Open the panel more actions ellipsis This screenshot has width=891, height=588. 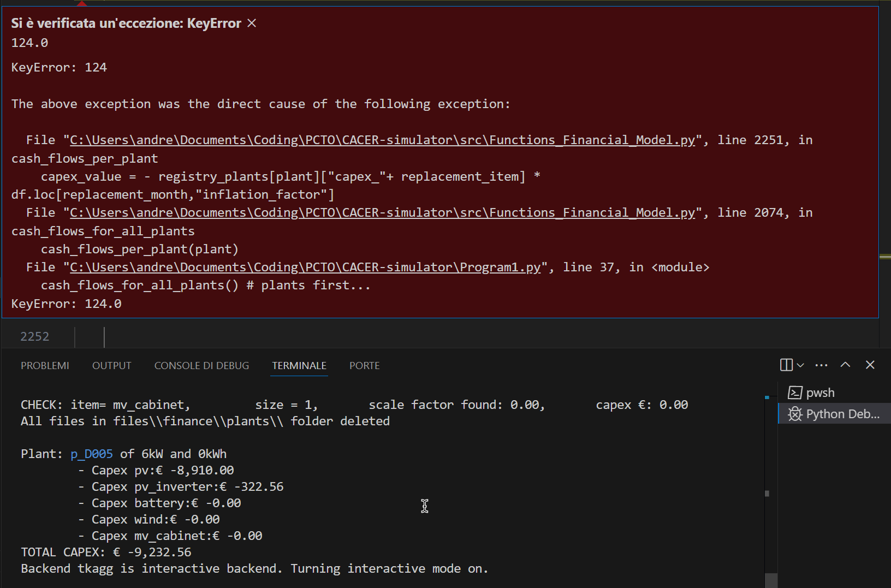click(821, 365)
